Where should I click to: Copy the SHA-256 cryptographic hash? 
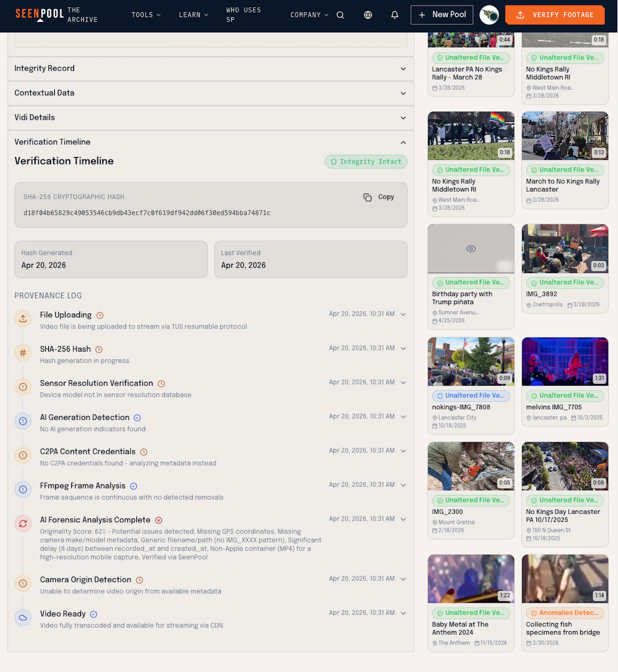click(379, 197)
